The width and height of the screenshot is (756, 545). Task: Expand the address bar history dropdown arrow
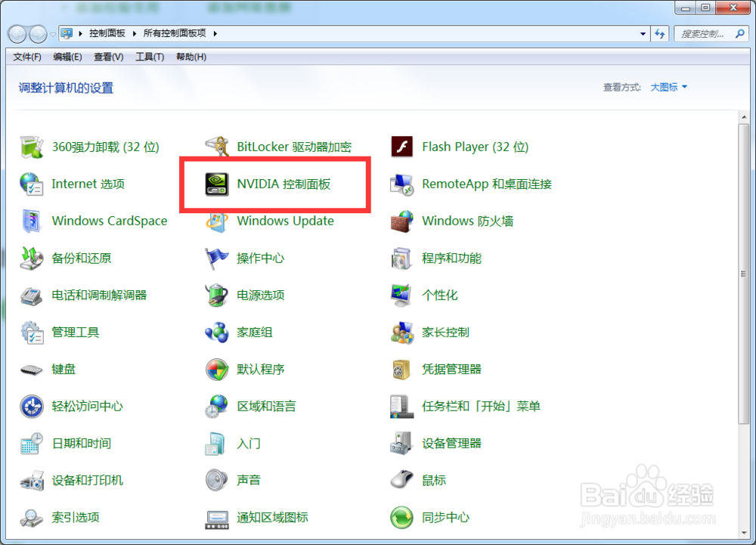pyautogui.click(x=643, y=34)
